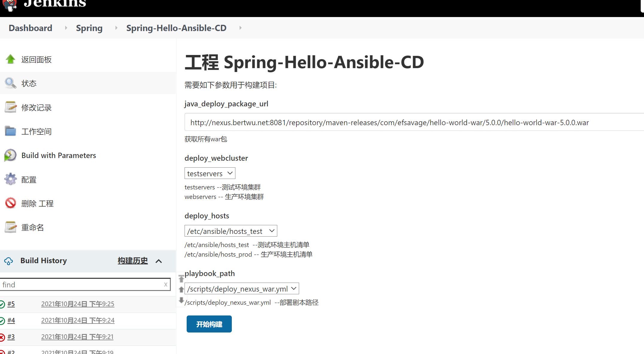Image resolution: width=644 pixels, height=354 pixels.
Task: Open 修改记录 via its notepad icon
Action: 10,107
